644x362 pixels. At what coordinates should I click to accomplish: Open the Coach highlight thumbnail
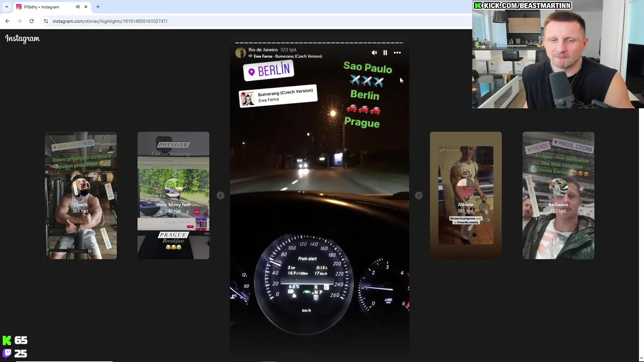80,196
